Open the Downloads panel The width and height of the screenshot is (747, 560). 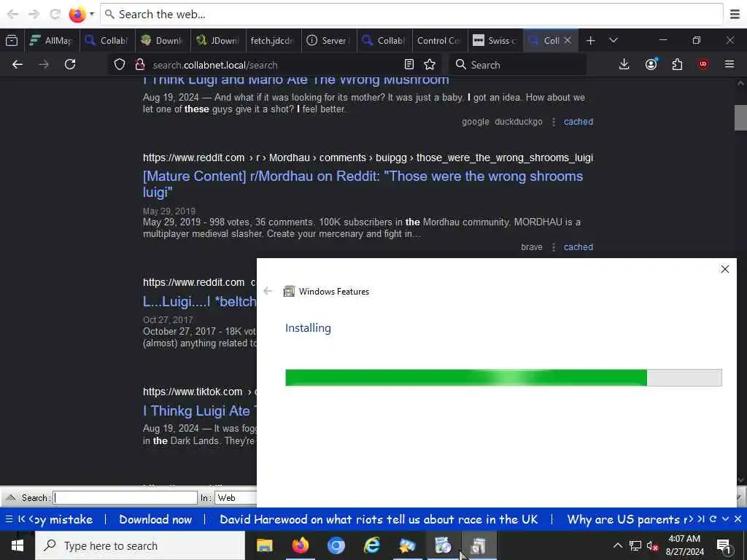point(624,64)
